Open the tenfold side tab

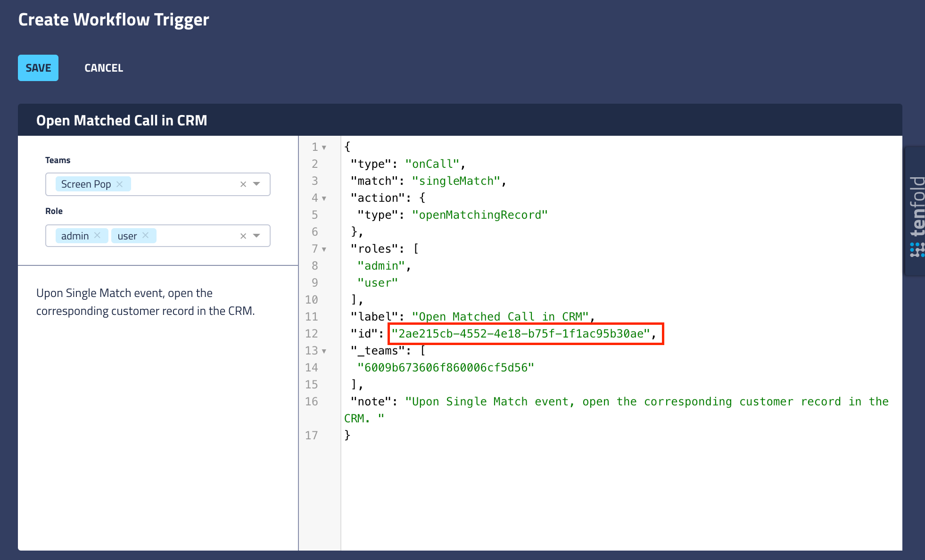coord(915,211)
